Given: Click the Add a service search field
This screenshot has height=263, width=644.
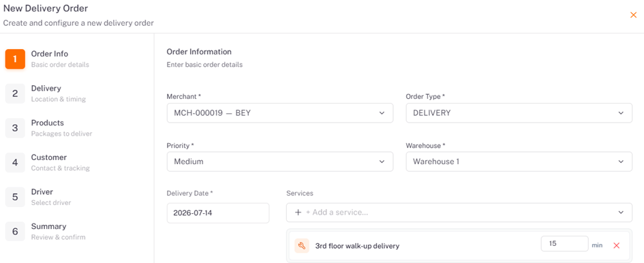Looking at the screenshot, I should pos(459,213).
